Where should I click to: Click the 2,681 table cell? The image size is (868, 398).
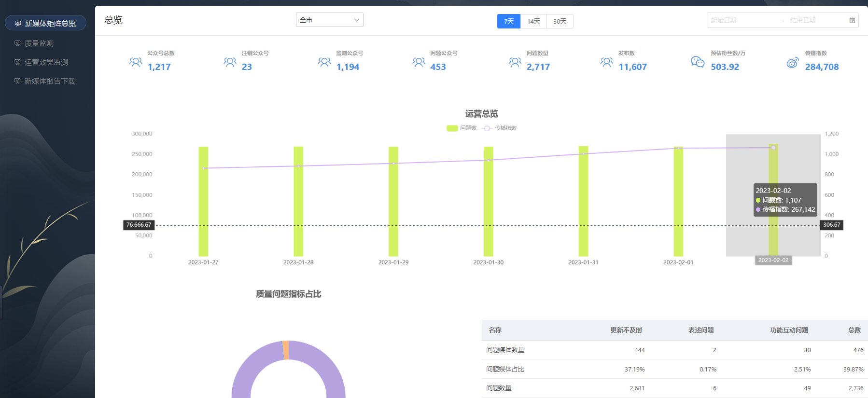point(637,388)
